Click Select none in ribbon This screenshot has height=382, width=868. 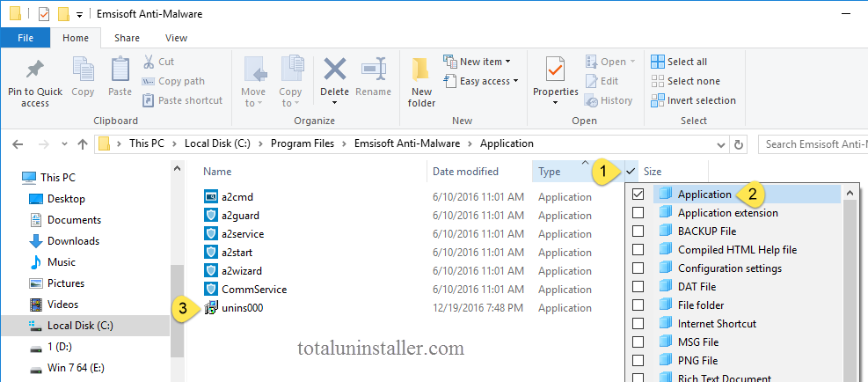tap(685, 81)
